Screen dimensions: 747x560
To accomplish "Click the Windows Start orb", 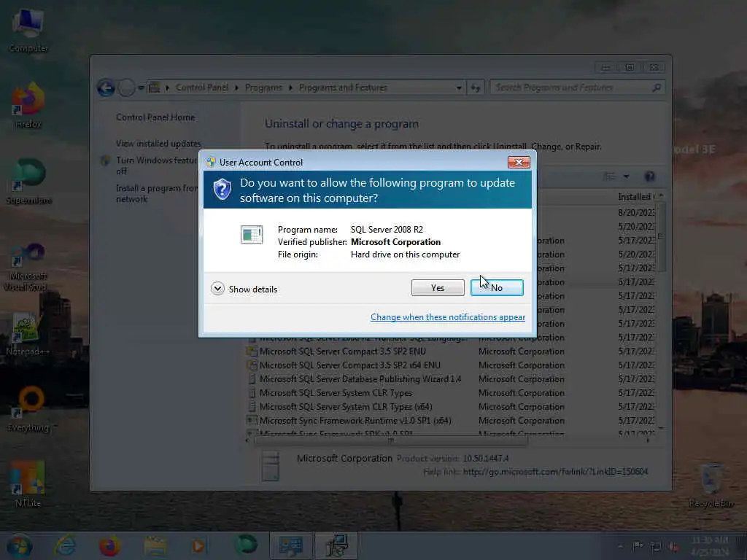I will (19, 546).
